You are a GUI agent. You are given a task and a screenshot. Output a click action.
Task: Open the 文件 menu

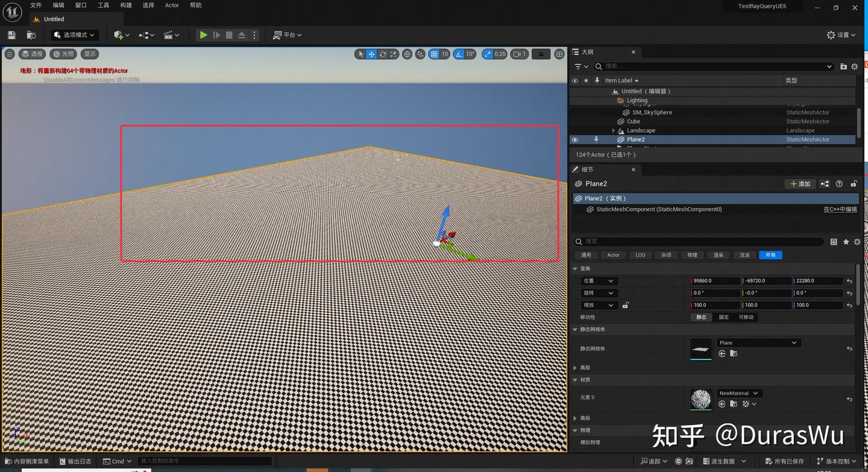pyautogui.click(x=36, y=5)
